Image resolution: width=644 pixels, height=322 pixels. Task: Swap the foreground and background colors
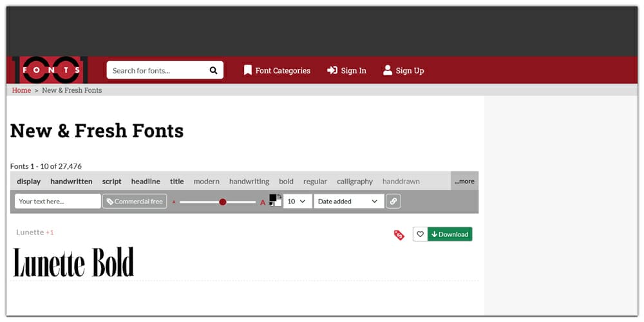[279, 196]
